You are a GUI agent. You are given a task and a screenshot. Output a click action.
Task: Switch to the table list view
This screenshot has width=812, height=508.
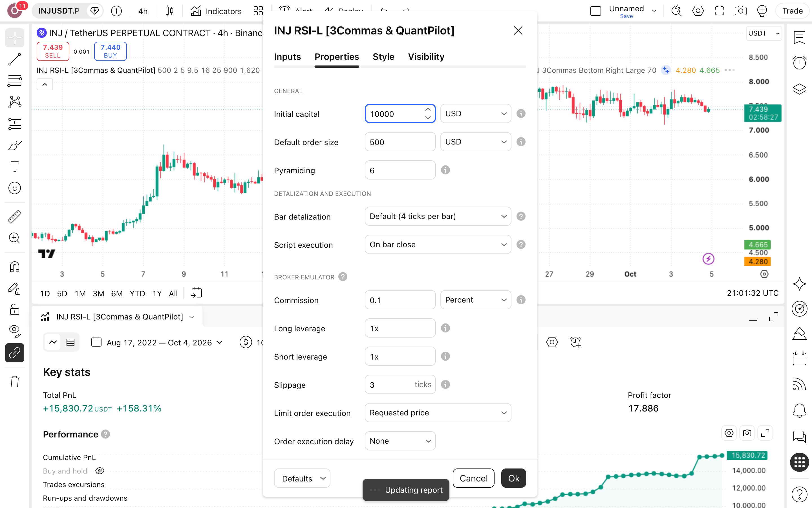click(x=70, y=342)
